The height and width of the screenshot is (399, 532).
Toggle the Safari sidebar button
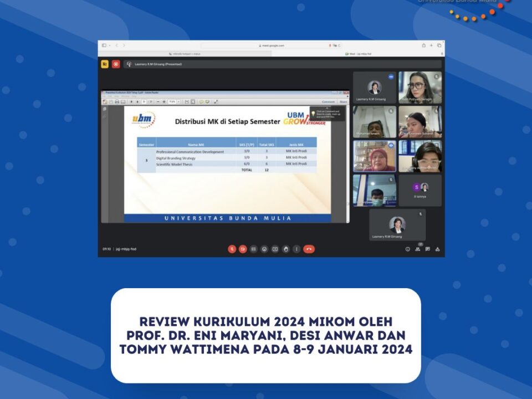[104, 45]
